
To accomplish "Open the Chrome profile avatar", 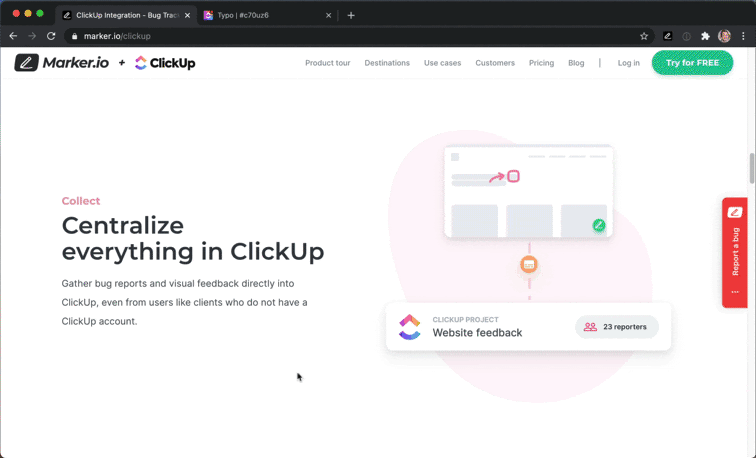I will [724, 36].
